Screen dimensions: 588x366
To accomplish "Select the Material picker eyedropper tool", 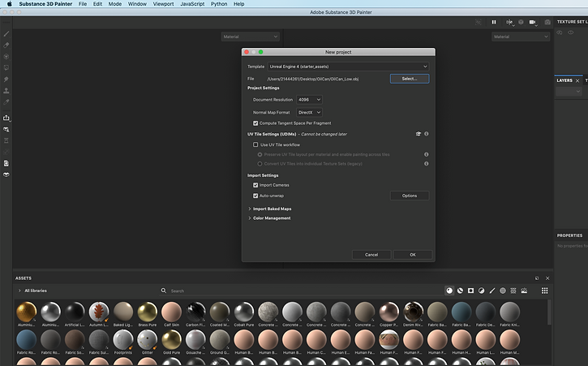I will pyautogui.click(x=6, y=102).
